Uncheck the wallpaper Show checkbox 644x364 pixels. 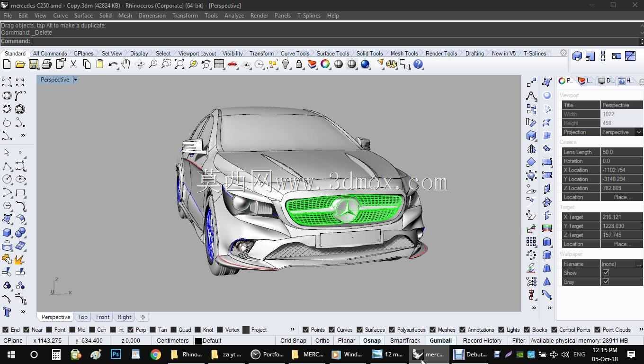(x=606, y=273)
